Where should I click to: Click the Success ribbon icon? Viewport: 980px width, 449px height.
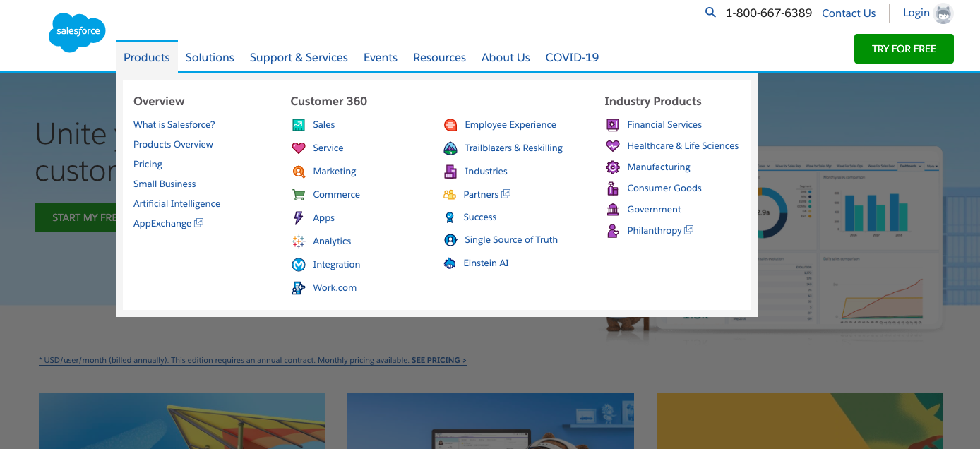[x=450, y=217]
